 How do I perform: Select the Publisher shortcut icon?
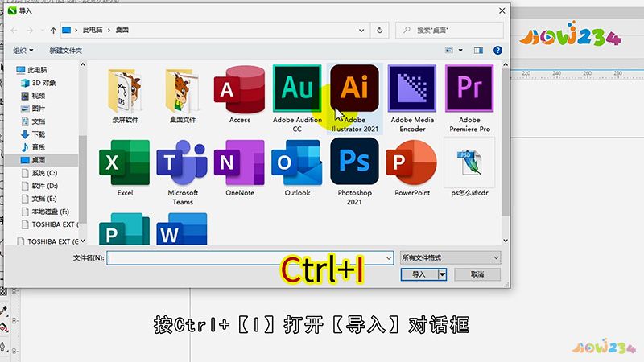click(124, 229)
